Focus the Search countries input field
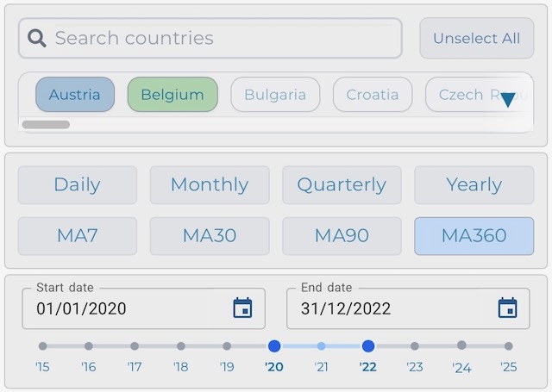 pyautogui.click(x=210, y=38)
